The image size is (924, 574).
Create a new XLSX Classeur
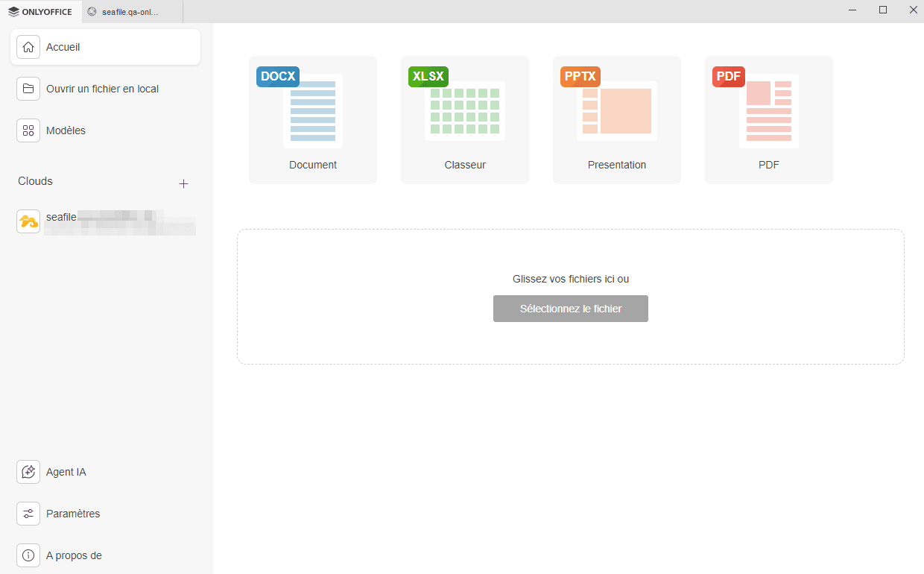coord(465,119)
